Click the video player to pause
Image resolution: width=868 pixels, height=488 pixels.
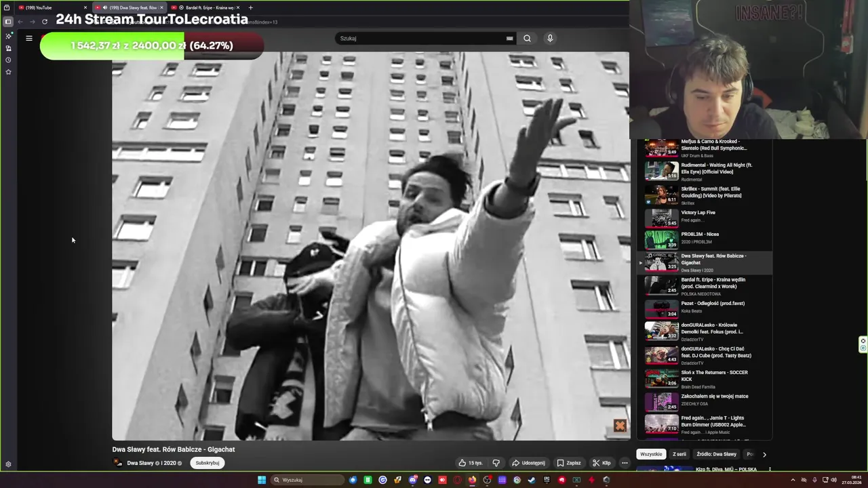point(370,246)
